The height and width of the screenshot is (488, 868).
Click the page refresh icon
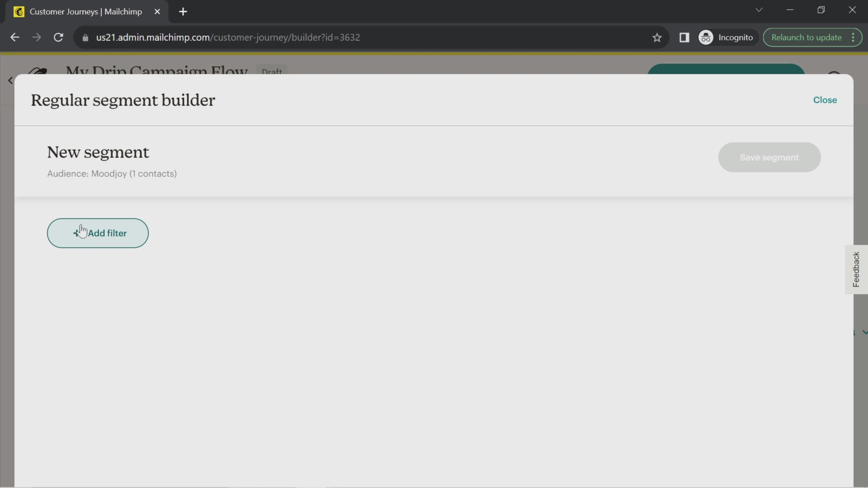click(58, 37)
